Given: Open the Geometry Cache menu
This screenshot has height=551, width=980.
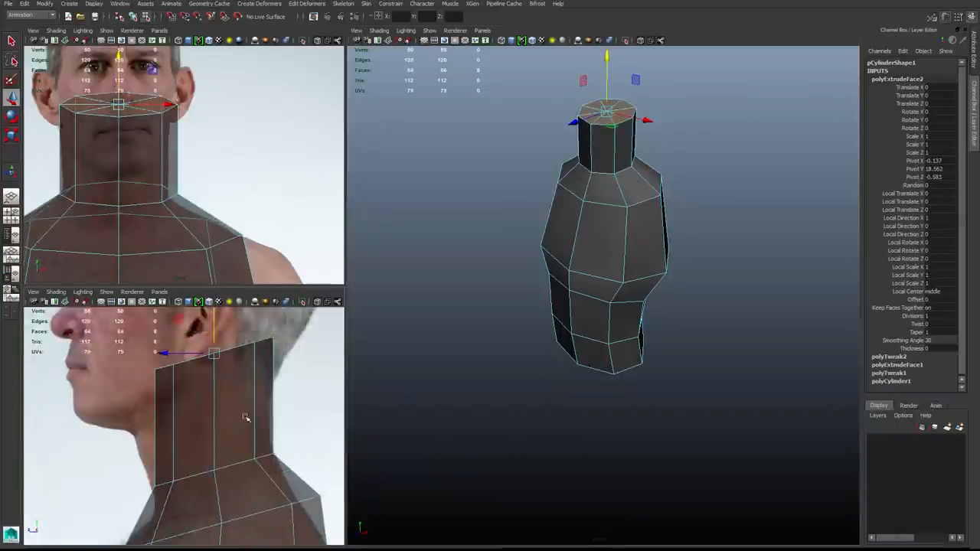Looking at the screenshot, I should pyautogui.click(x=209, y=4).
